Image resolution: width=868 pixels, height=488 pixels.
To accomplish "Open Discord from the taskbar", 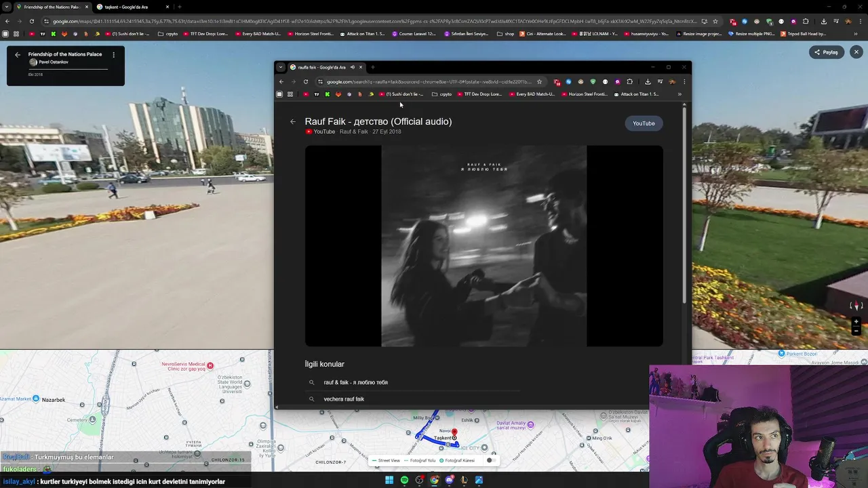I will tap(449, 480).
